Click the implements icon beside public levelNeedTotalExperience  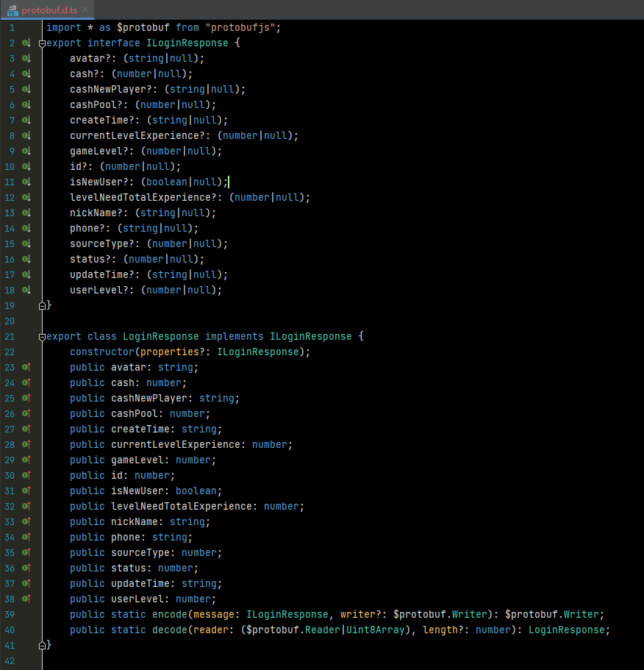point(26,506)
